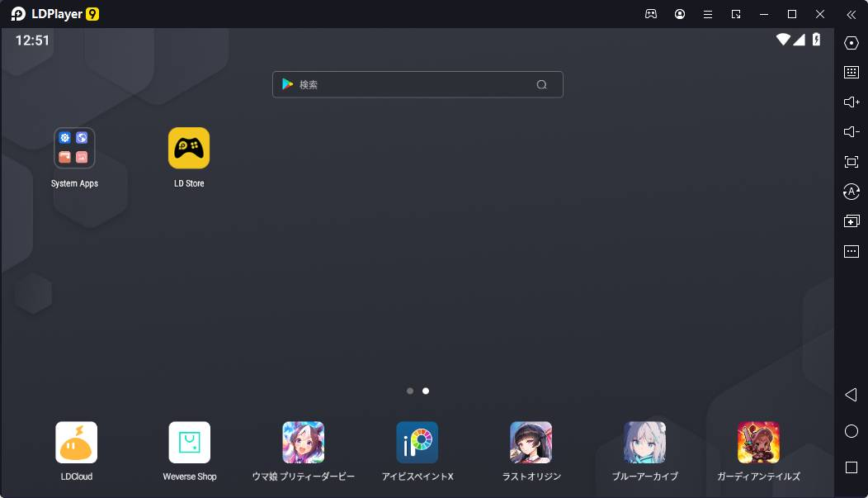Collapse the sidebar with the double chevron
The width and height of the screenshot is (868, 498).
coord(851,14)
